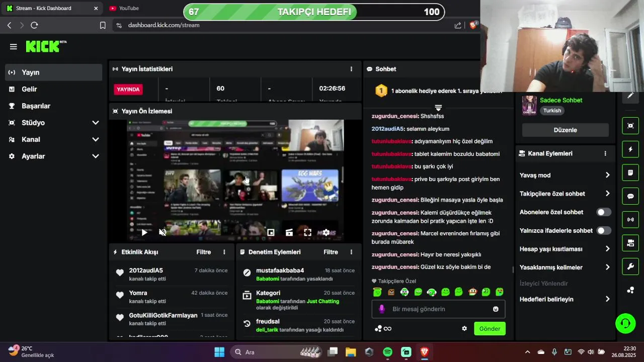The height and width of the screenshot is (362, 644).
Task: Open Takipçilere özel sohbet options
Action: 565,194
